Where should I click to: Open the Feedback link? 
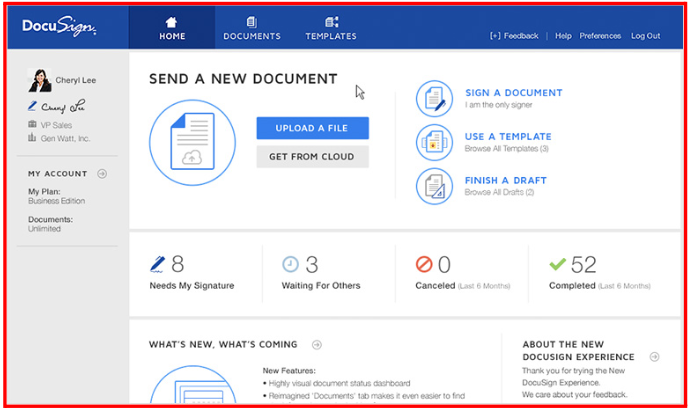(514, 36)
